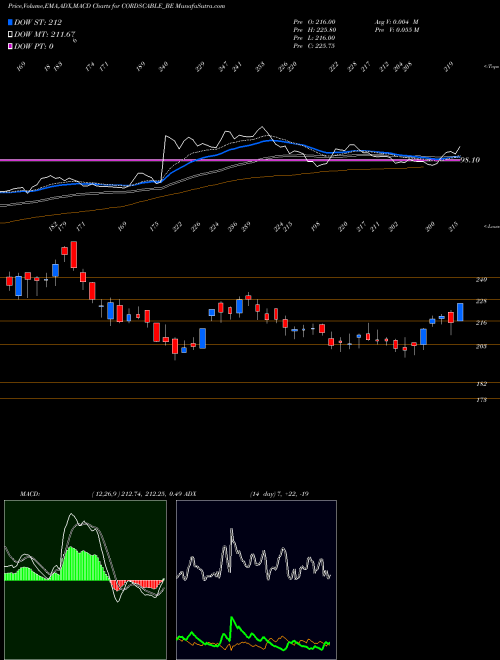Click the 249 price level label

(x=481, y=280)
